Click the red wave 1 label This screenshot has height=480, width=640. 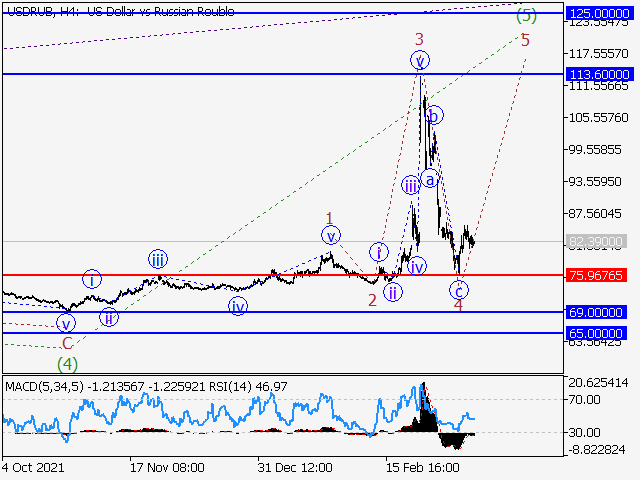(x=329, y=218)
